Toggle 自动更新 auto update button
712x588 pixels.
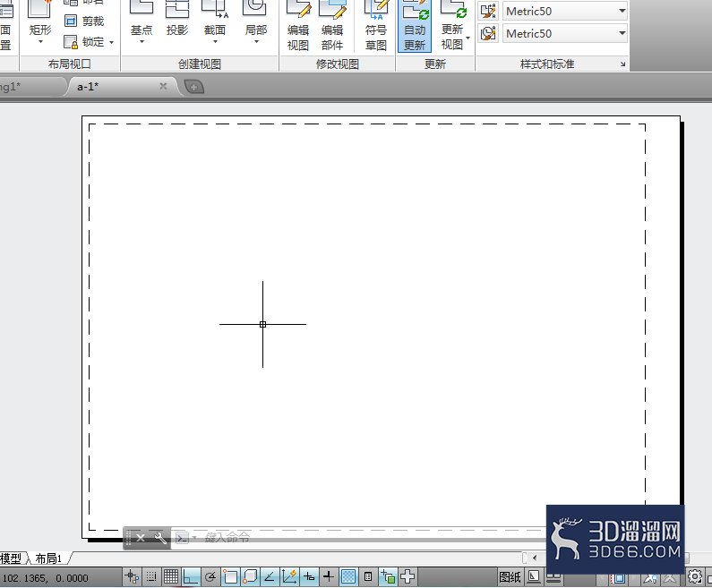[x=414, y=25]
